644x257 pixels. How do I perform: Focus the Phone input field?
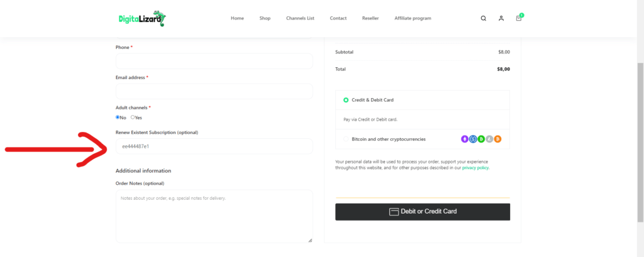point(214,61)
